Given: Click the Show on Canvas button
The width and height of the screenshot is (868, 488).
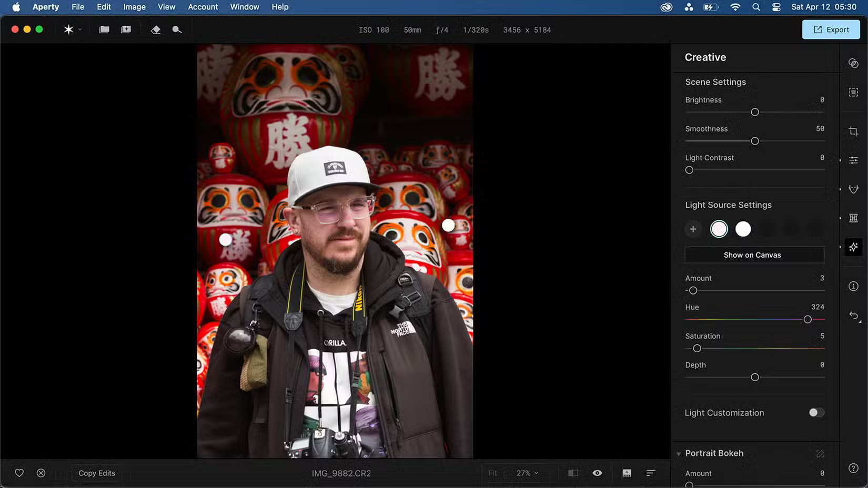Looking at the screenshot, I should [x=754, y=255].
